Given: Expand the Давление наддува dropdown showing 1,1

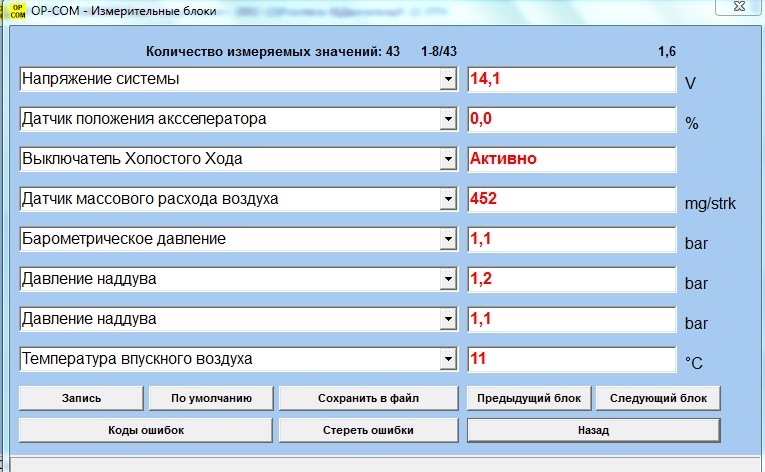Looking at the screenshot, I should (448, 319).
